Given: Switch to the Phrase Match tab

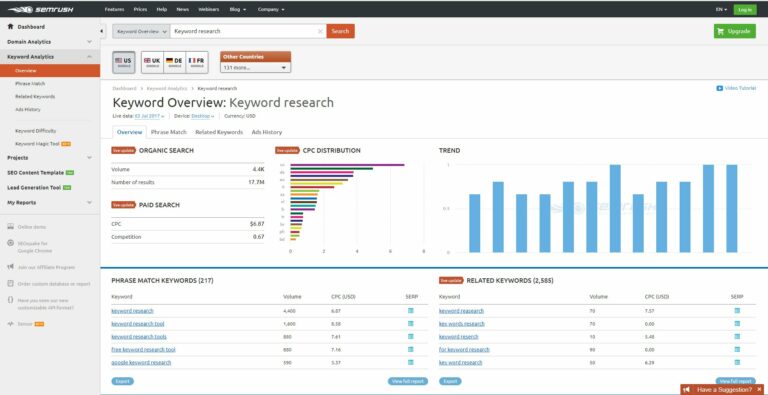Looking at the screenshot, I should [168, 132].
